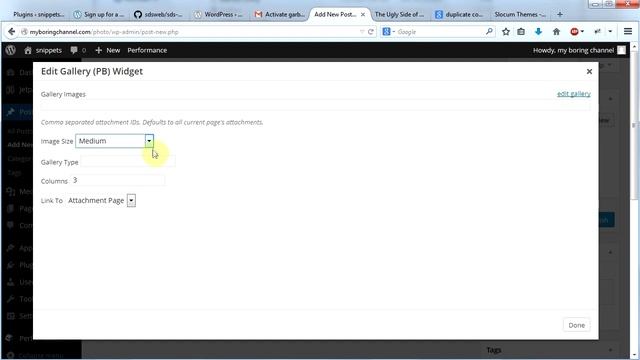
Task: Close the Add New Post tab
Action: click(363, 14)
